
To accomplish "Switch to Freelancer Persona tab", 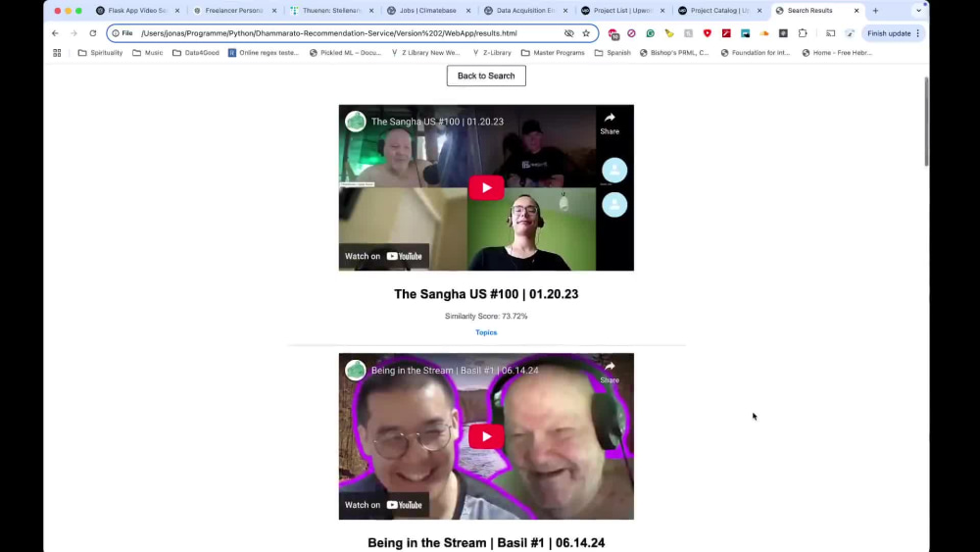I will [235, 11].
